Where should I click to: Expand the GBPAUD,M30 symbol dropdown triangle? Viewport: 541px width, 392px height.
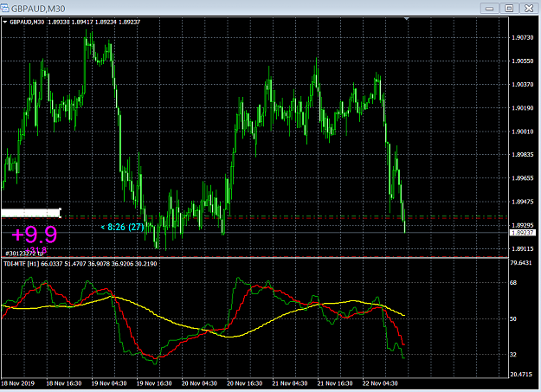click(5, 22)
